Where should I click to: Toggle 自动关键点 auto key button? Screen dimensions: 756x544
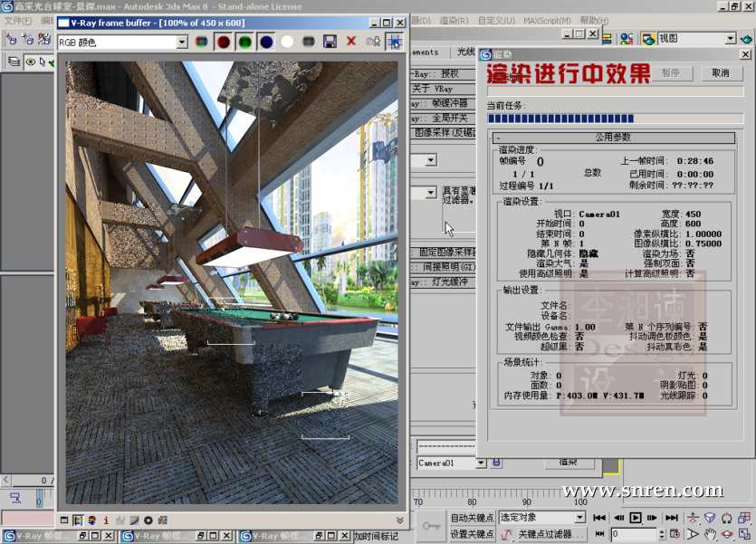[x=472, y=518]
